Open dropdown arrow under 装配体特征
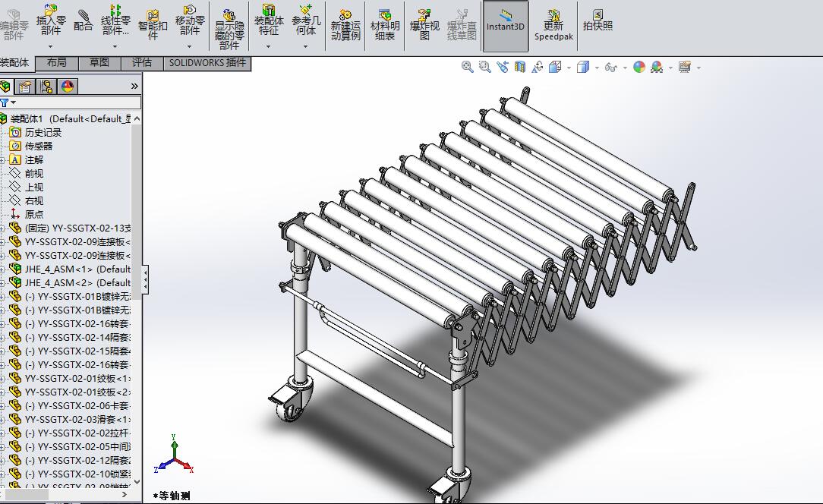Image resolution: width=823 pixels, height=504 pixels. pos(269,47)
